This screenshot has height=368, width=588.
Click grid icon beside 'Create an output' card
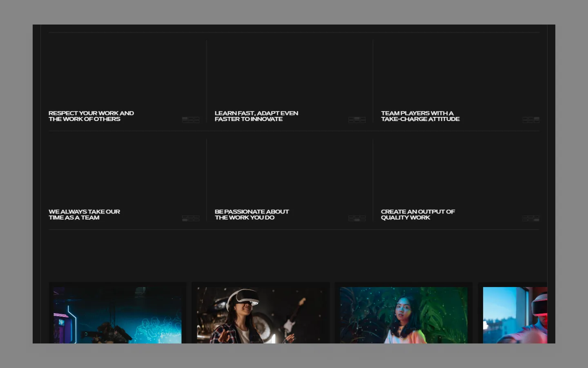(531, 218)
